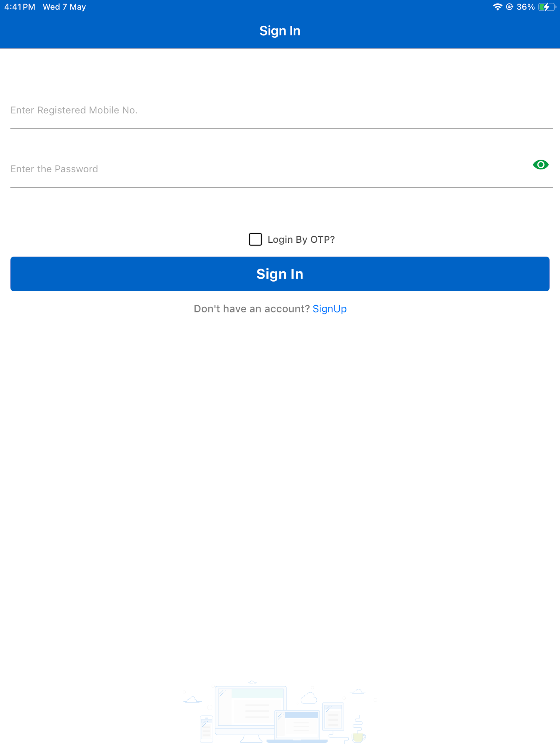Screen dimensions: 560x747
Task: Focus the Registered Mobile No. field
Action: [282, 110]
